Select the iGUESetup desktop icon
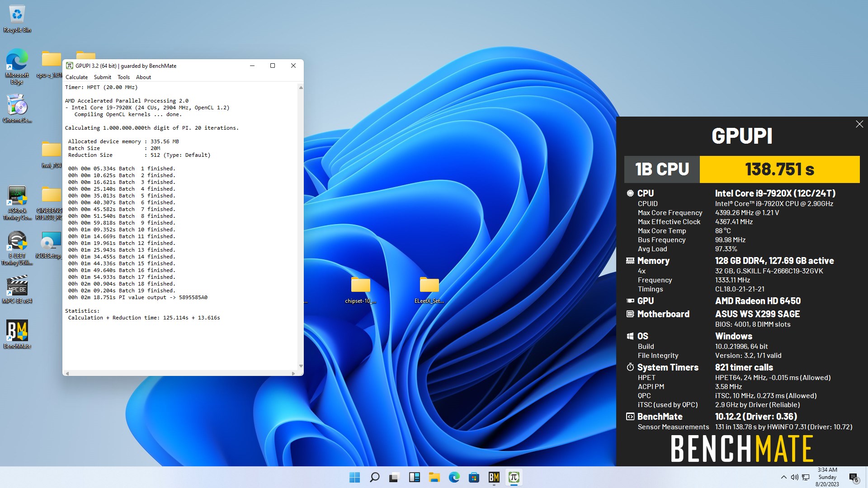The image size is (868, 488). pyautogui.click(x=50, y=245)
